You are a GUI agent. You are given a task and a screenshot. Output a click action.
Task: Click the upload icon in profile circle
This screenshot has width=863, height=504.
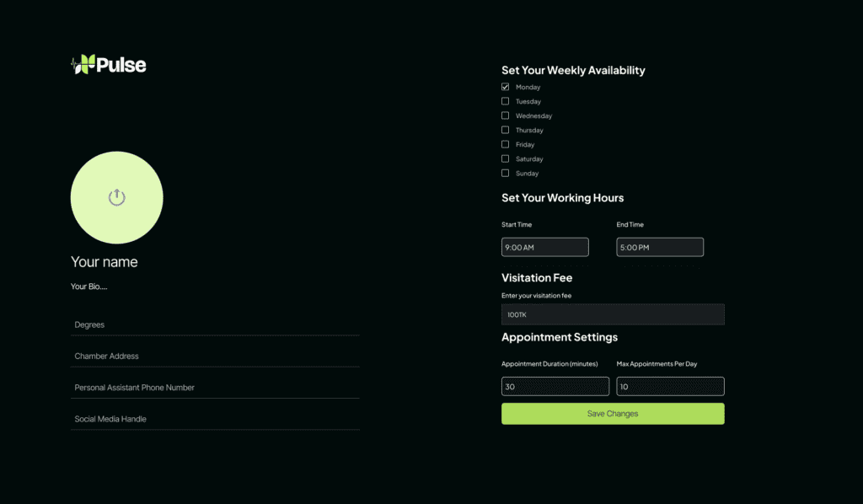(117, 198)
